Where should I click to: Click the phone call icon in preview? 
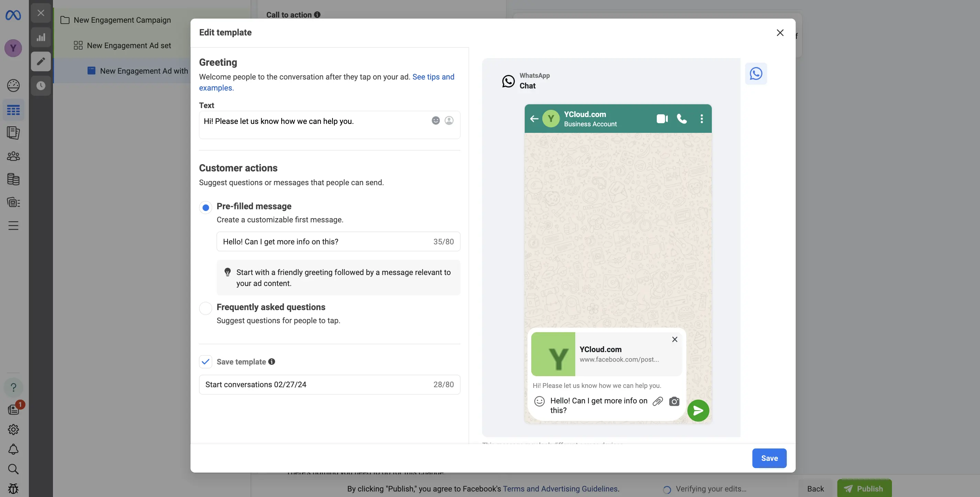coord(682,119)
